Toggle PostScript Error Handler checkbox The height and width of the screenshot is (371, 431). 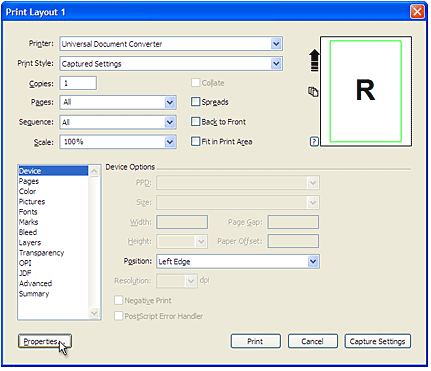point(118,316)
